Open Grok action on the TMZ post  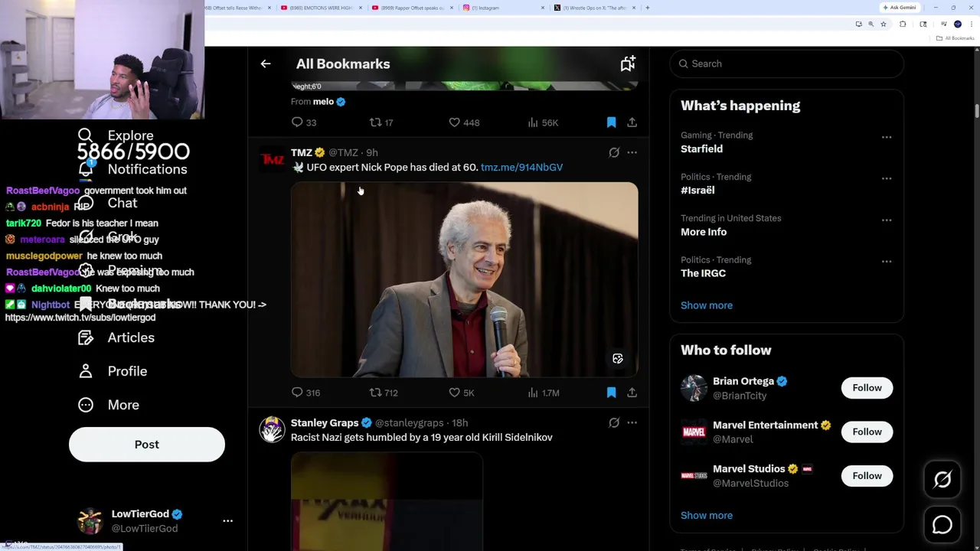614,152
